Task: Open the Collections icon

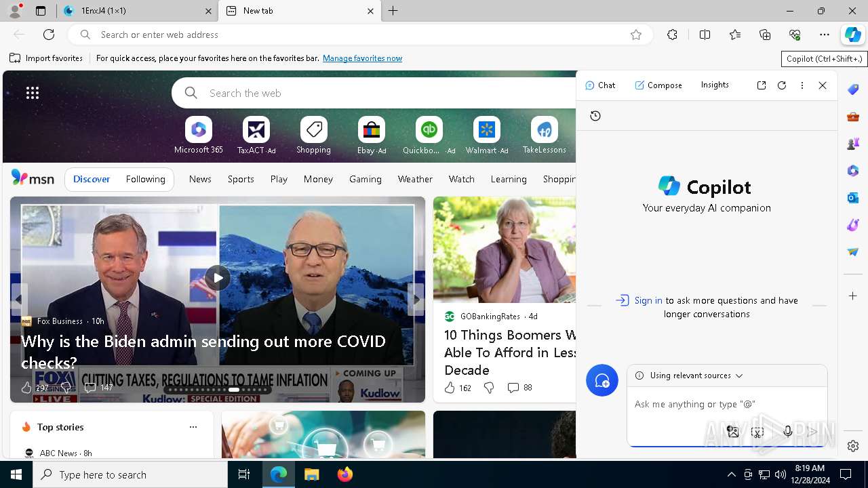Action: click(x=765, y=35)
